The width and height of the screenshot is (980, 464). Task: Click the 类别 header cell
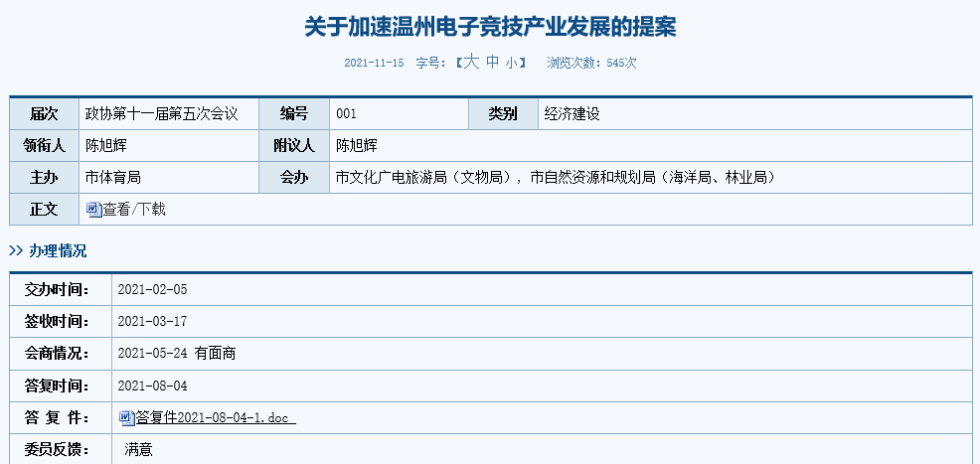(503, 113)
